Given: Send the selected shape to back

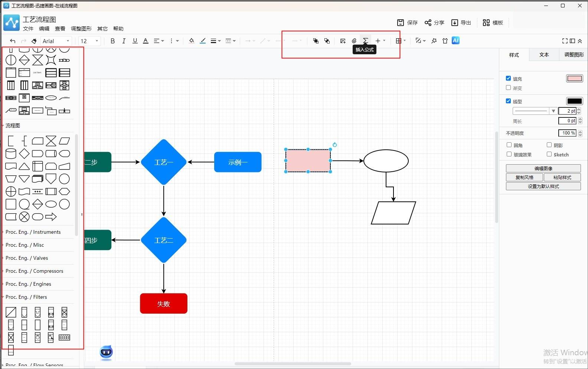Looking at the screenshot, I should pos(327,41).
